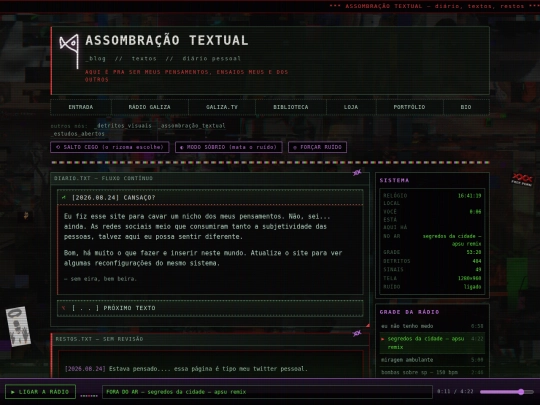
Task: Open the BIBLIOTECA menu item
Action: (291, 107)
